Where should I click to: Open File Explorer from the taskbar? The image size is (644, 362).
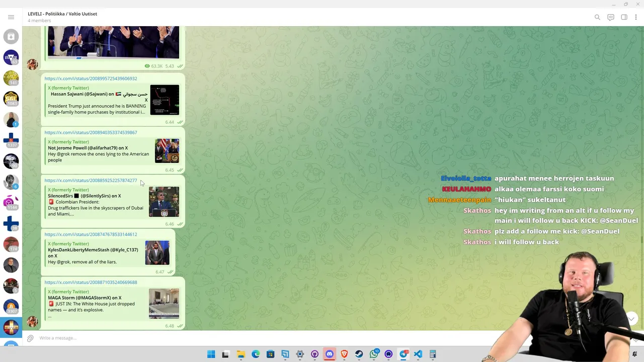(x=241, y=354)
